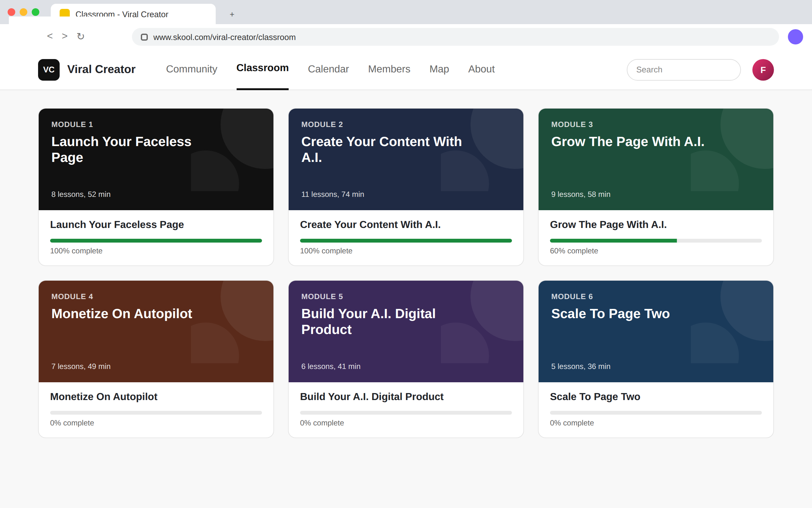Select the Classroom tab
Viewport: 812px width, 508px height.
coord(262,68)
